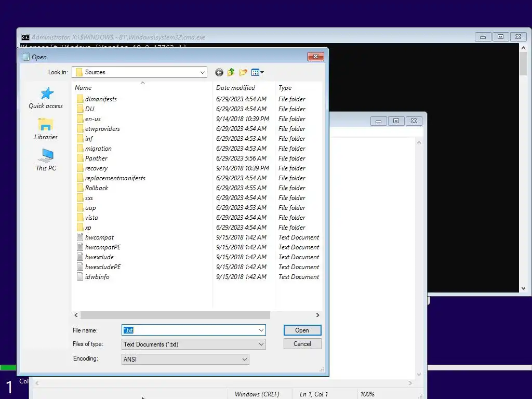Screen dimensions: 532x399
Task: Close the Open dialog
Action: coord(315,56)
